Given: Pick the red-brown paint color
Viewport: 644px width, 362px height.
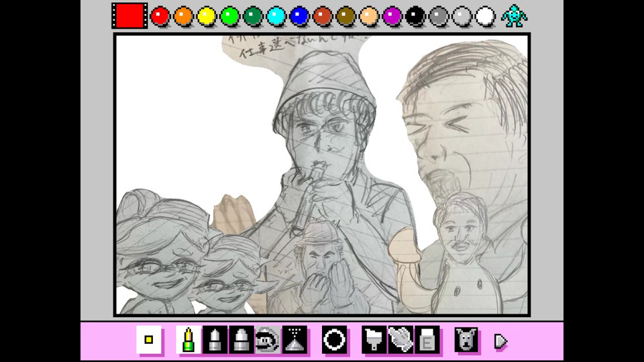Looking at the screenshot, I should pos(323,17).
